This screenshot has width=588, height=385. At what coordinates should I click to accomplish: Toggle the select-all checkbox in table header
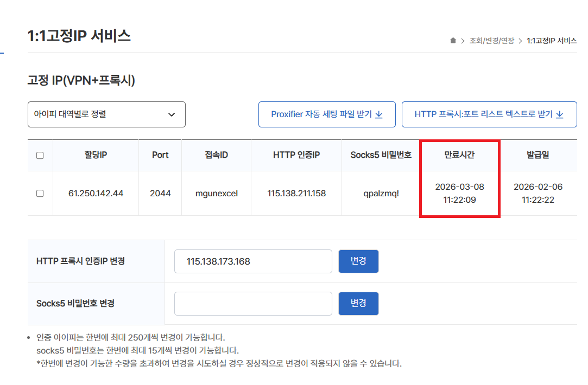pos(40,155)
